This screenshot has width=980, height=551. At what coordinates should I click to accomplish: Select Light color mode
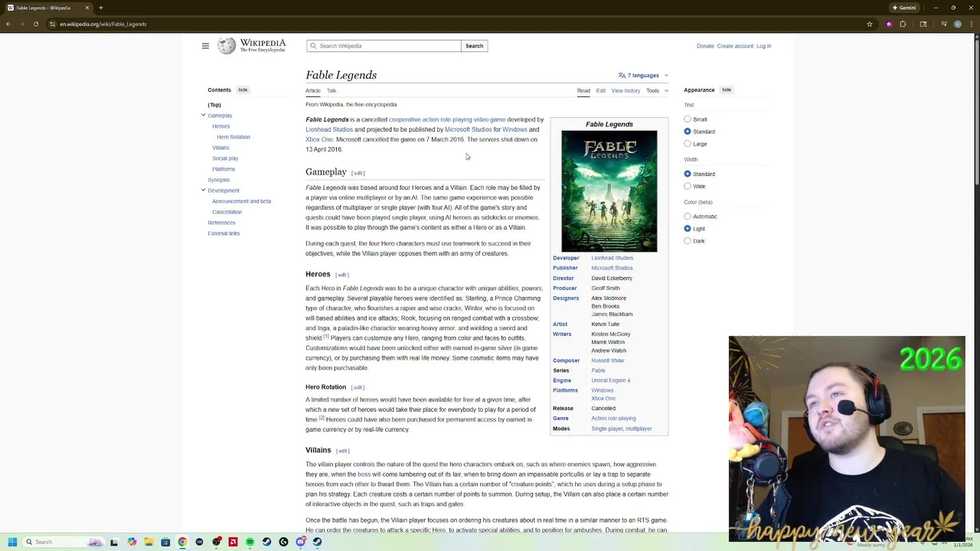point(688,229)
